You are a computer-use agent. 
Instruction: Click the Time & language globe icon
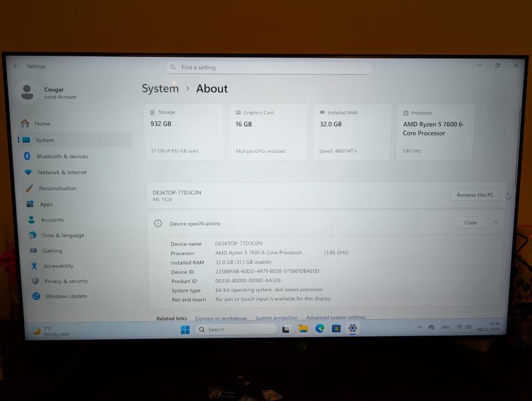[x=33, y=235]
